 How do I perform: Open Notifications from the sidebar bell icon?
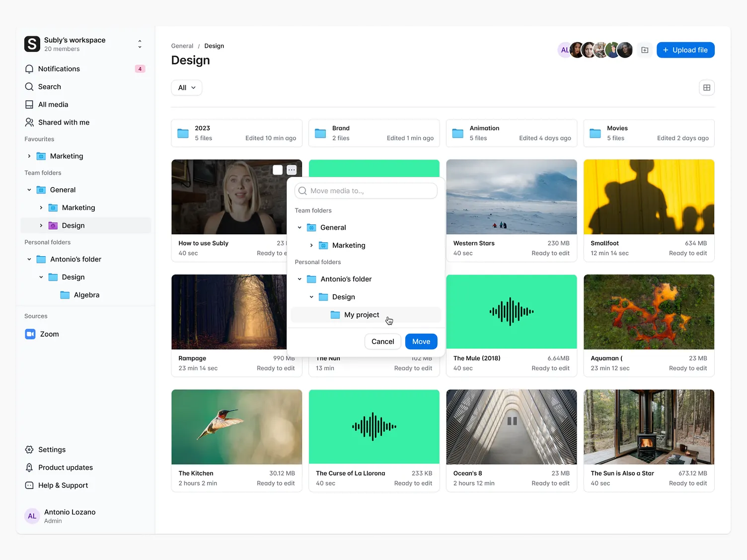coord(29,69)
